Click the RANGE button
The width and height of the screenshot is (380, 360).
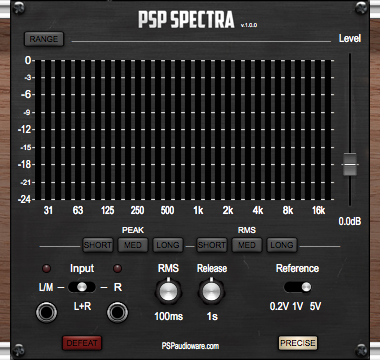tap(44, 39)
